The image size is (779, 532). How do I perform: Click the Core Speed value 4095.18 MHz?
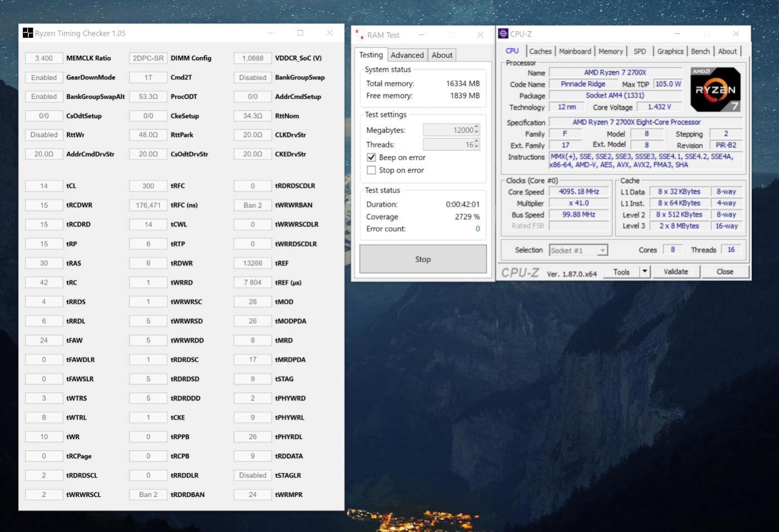[x=579, y=191]
